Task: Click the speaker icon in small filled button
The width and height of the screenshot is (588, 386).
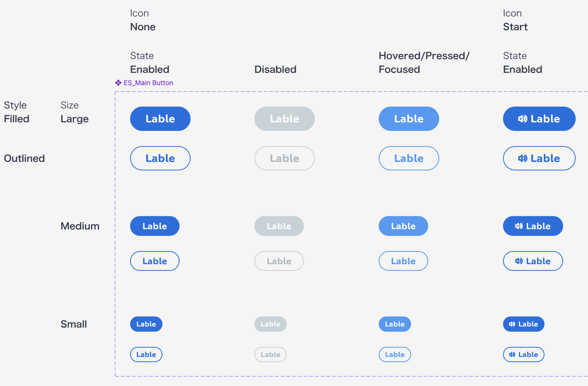Action: pos(511,324)
